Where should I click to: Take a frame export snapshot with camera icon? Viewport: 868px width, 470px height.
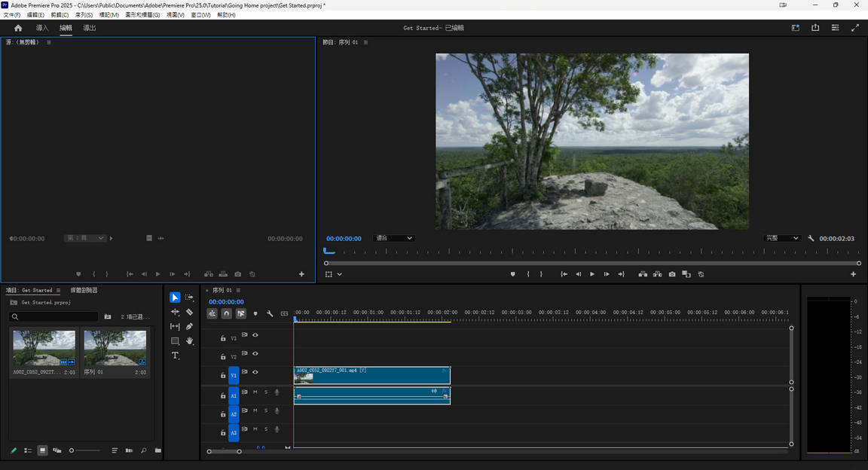click(672, 274)
